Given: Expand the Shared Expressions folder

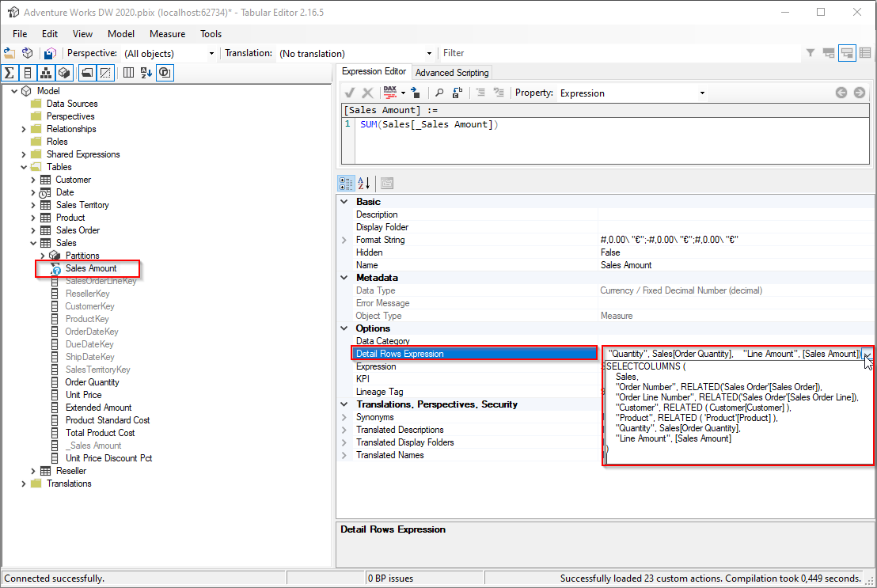Looking at the screenshot, I should click(x=24, y=154).
